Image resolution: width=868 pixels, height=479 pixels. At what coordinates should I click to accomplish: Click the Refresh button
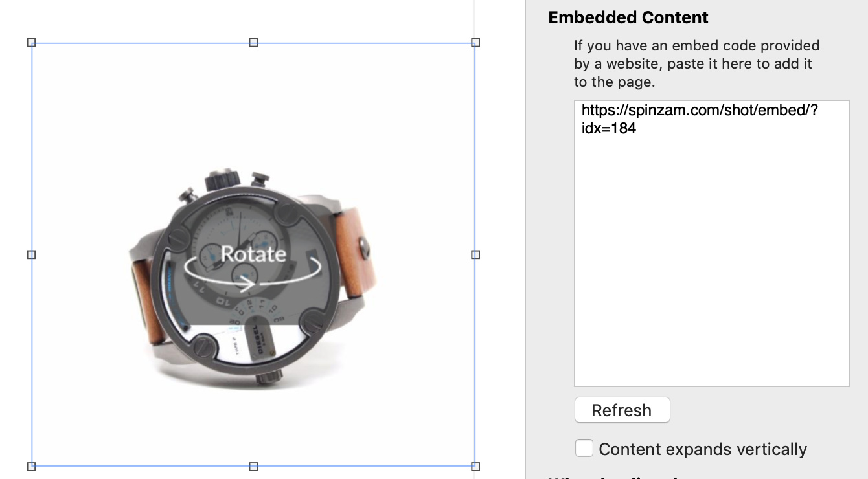click(622, 410)
